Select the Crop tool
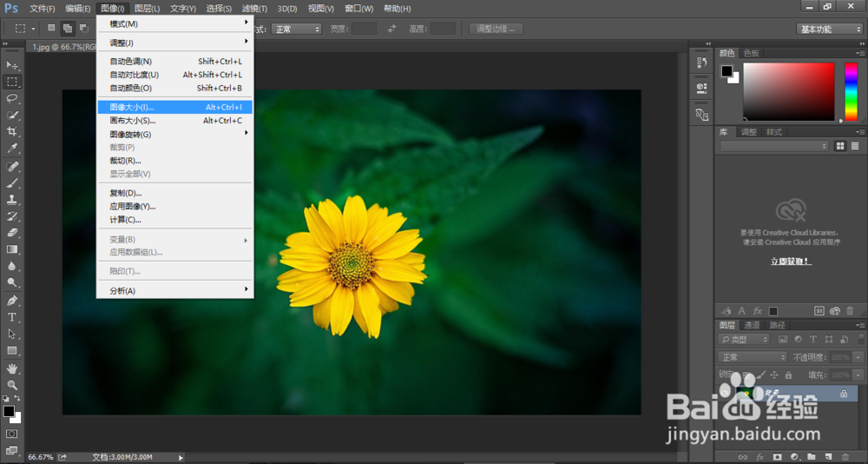 12,131
